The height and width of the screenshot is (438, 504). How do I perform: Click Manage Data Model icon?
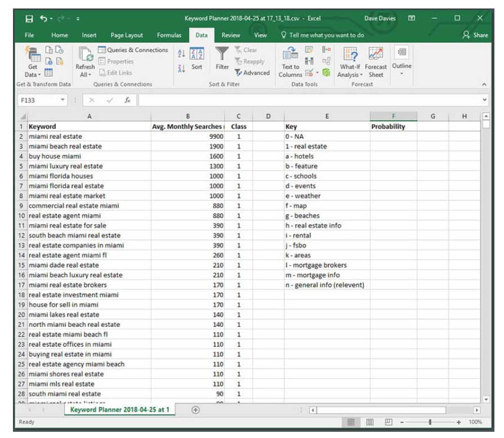[326, 73]
